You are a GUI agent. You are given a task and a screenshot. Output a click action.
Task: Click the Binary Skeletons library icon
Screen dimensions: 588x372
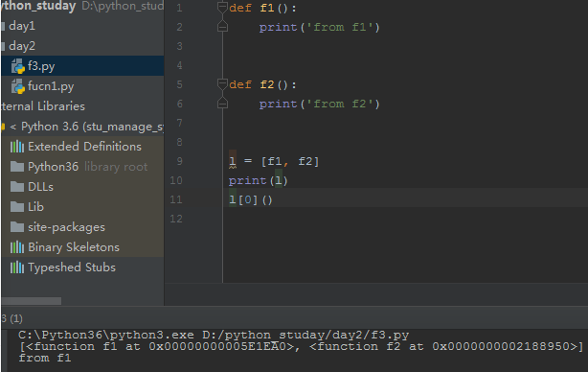[x=17, y=247]
